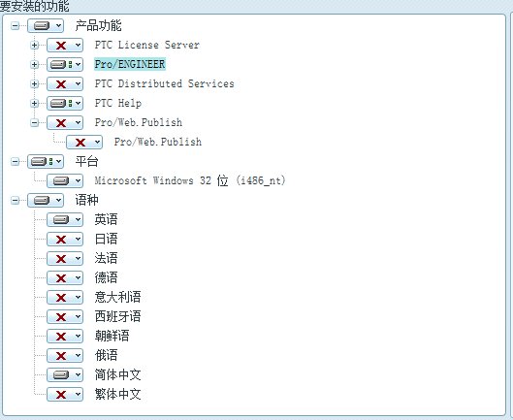Click the red X icon for PTC Distributed Services
Viewport: 513px width, 420px height.
click(61, 84)
